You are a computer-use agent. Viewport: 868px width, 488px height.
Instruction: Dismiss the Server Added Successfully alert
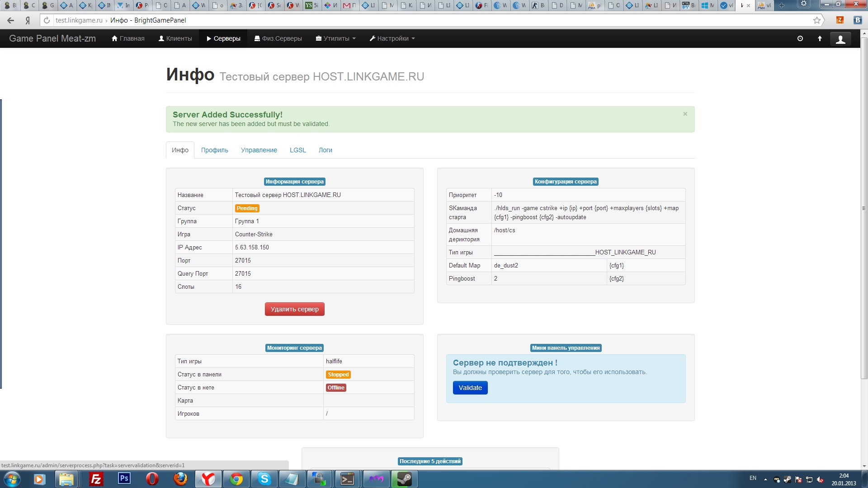pos(685,114)
